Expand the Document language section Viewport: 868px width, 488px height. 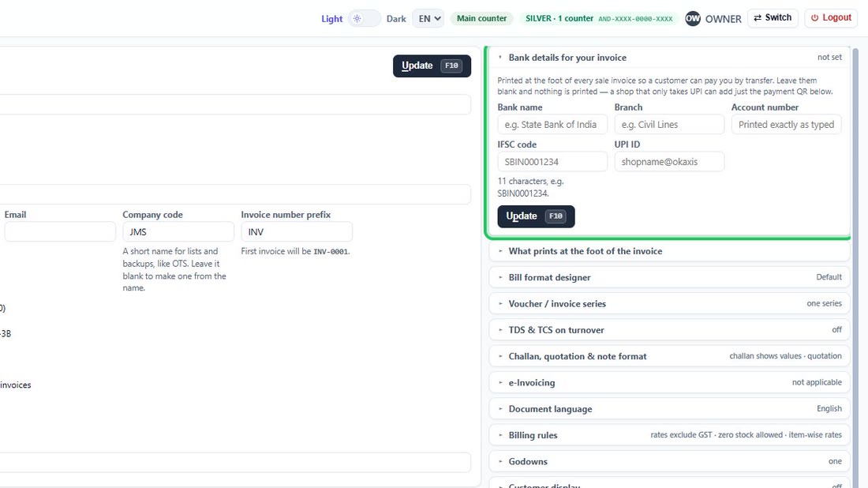coord(670,409)
